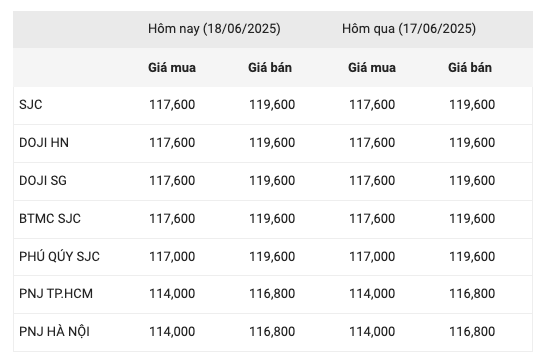
Task: Click yesterday's Giá bán column header
Action: coord(470,67)
